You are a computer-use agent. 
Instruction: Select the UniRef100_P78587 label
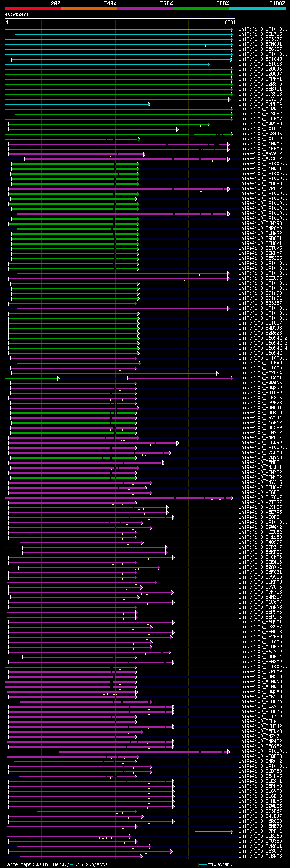[x=260, y=627]
